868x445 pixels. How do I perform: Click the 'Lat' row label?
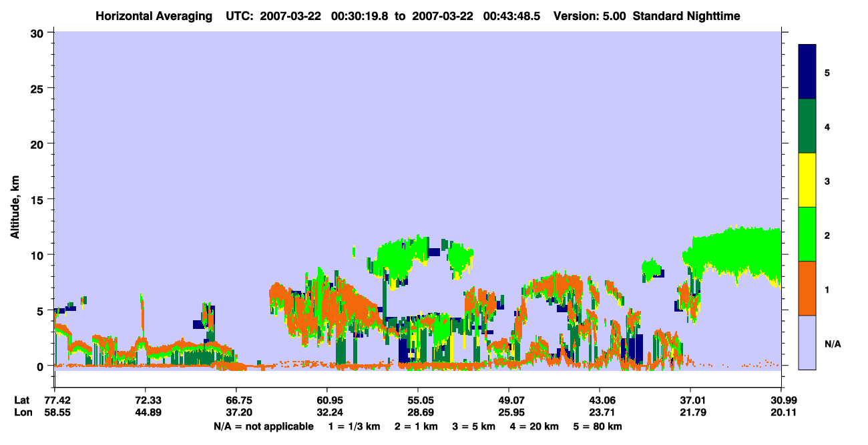[x=21, y=400]
